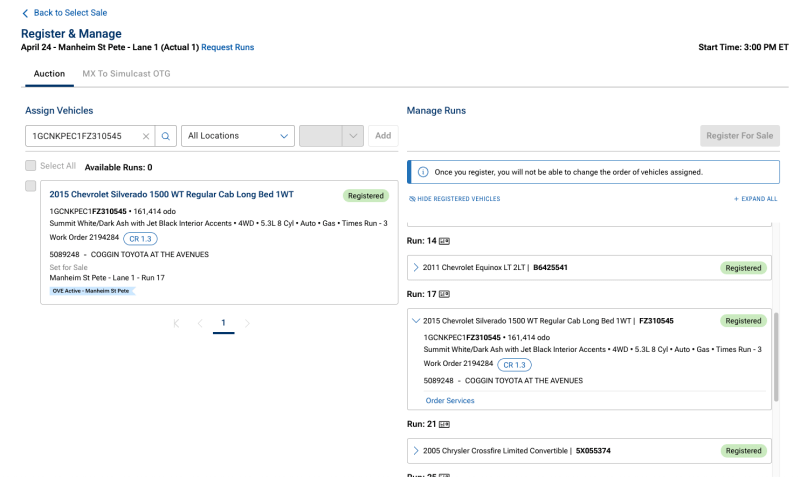This screenshot has width=800, height=477.
Task: Click the Add button
Action: point(383,136)
